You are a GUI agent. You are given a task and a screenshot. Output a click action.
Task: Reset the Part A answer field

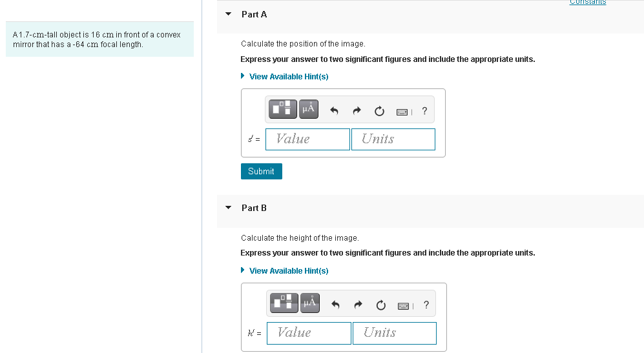(x=379, y=111)
